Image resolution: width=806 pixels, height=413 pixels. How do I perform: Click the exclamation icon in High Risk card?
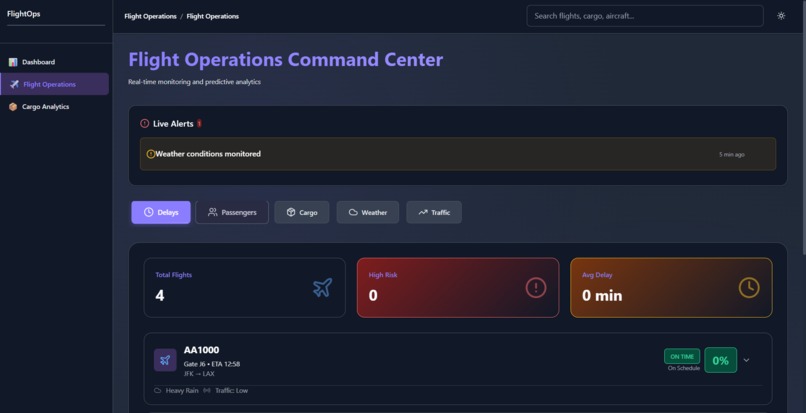coord(536,288)
